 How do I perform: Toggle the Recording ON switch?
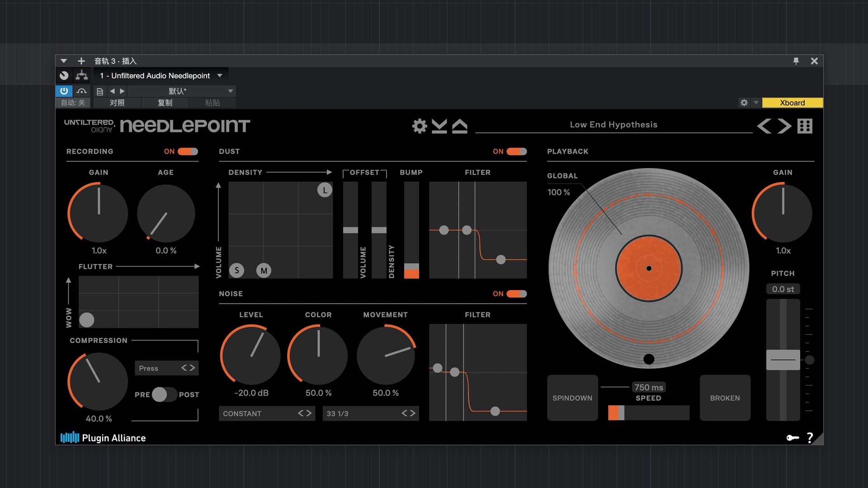point(188,151)
